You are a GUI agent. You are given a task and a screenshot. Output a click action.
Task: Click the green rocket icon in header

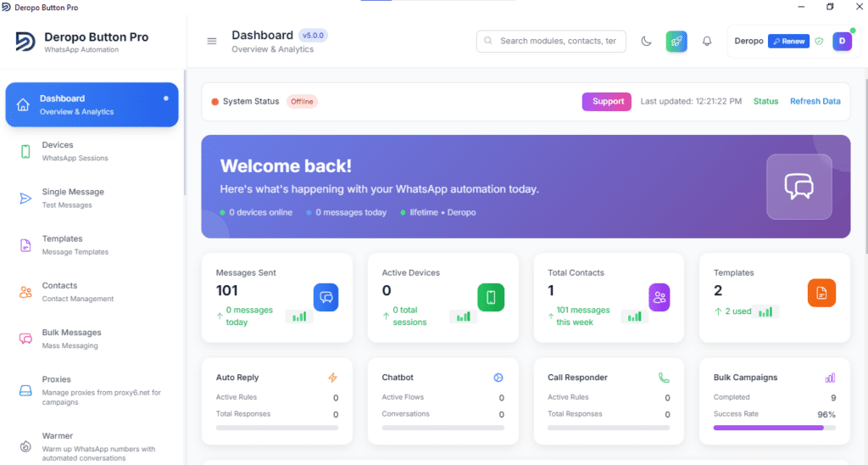[676, 41]
